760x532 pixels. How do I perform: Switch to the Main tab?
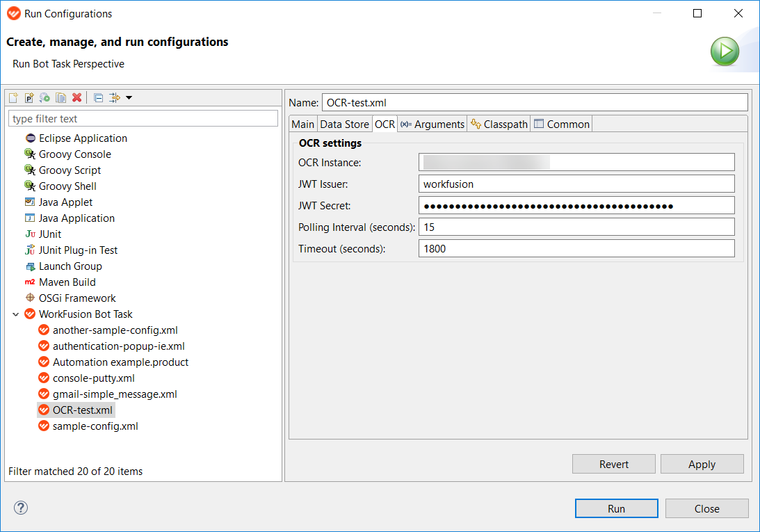pyautogui.click(x=303, y=124)
